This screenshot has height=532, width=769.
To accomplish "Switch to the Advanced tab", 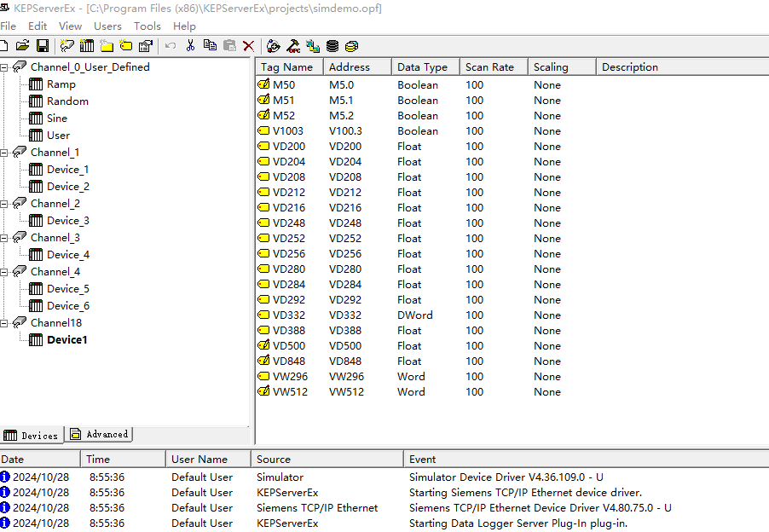I will [x=100, y=435].
